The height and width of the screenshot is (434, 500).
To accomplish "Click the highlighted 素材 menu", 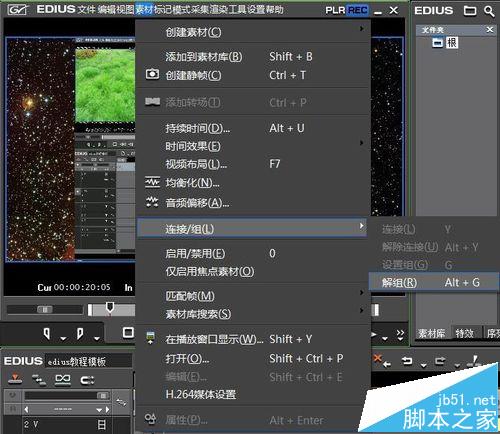I will pyautogui.click(x=144, y=9).
